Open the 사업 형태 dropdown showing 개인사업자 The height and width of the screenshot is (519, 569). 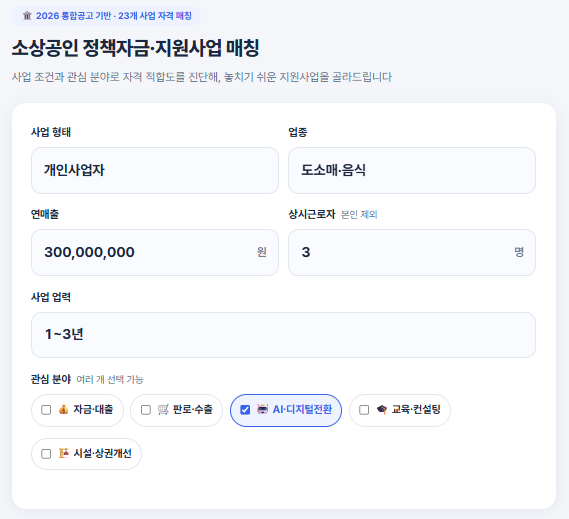tap(155, 170)
